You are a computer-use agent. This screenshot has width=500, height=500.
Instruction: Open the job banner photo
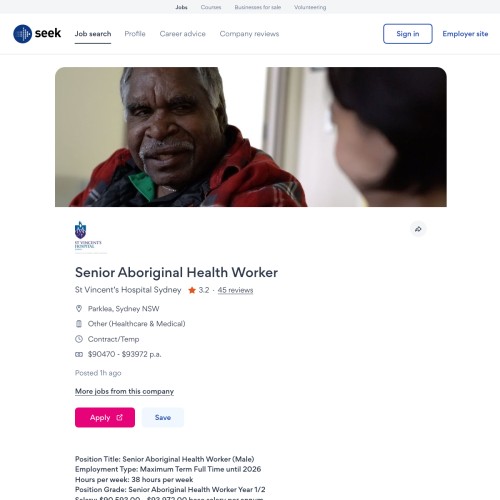tap(251, 137)
